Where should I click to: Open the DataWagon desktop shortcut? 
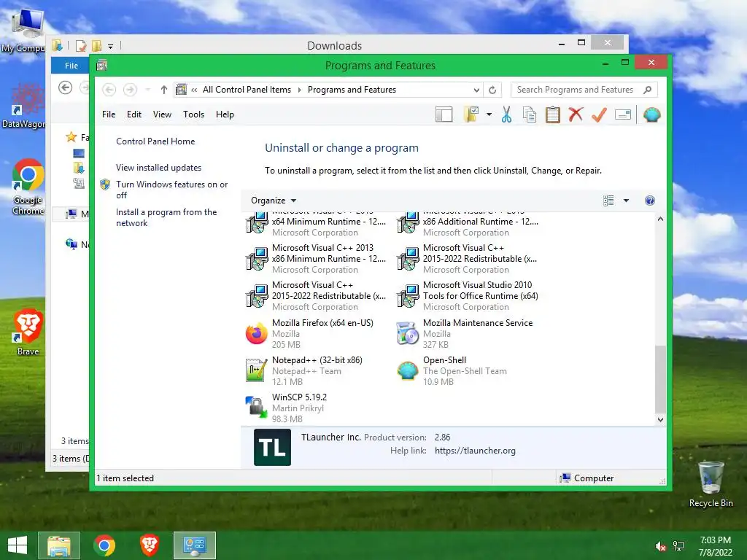24,106
